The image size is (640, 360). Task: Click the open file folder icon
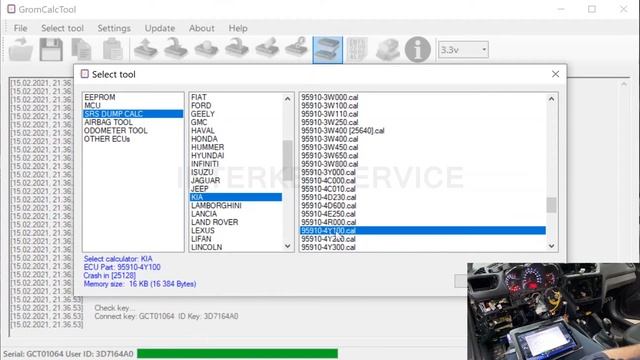(20, 50)
